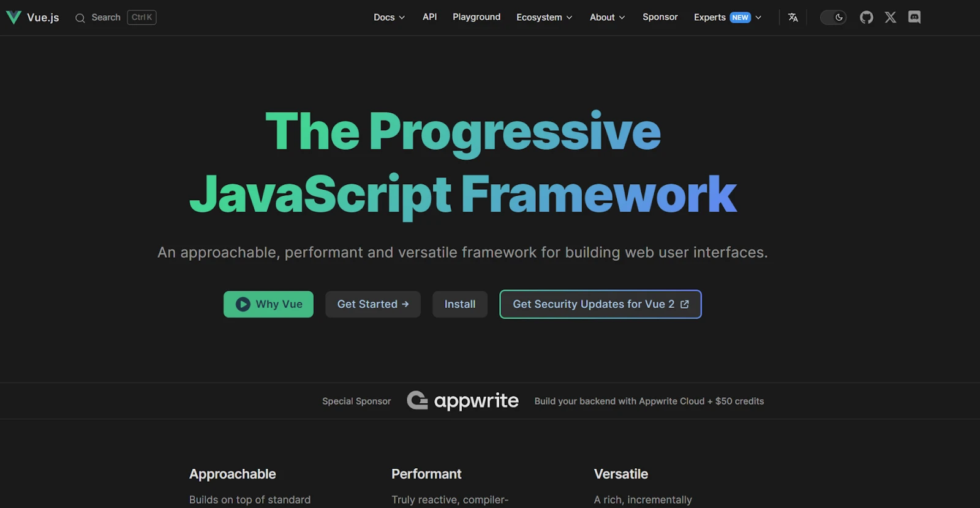Open Get Security Updates for Vue 2
980x508 pixels.
coord(600,304)
